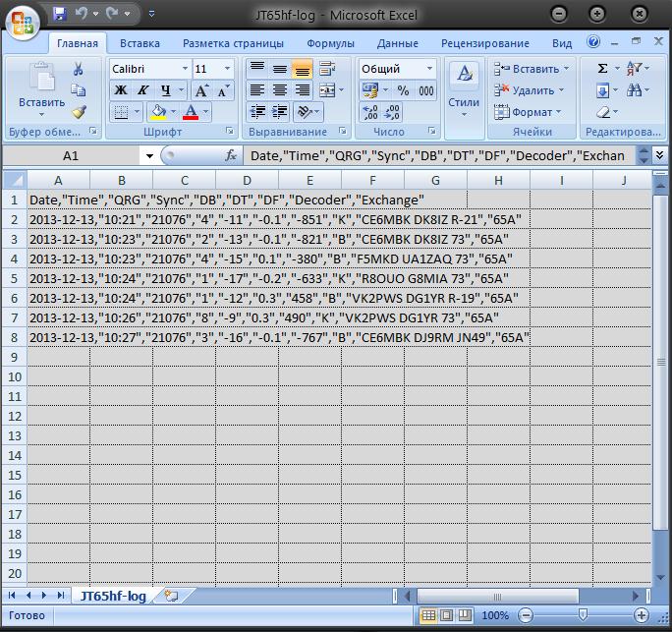Insert a new worksheet tab
The width and height of the screenshot is (672, 632).
171,596
